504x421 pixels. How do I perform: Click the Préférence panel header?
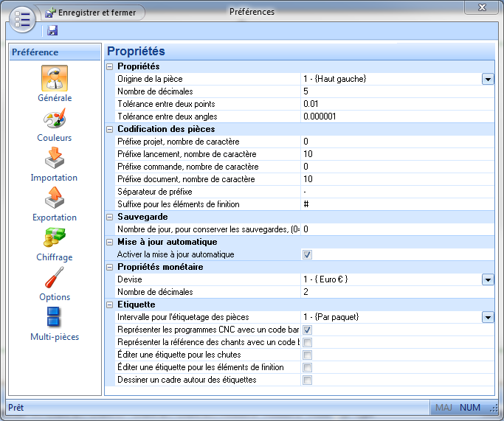pos(55,52)
